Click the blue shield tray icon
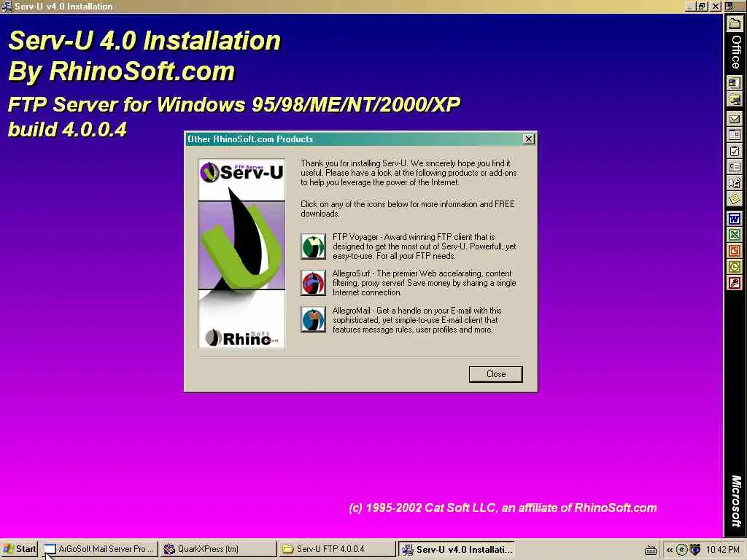This screenshot has height=560, width=747. (694, 550)
